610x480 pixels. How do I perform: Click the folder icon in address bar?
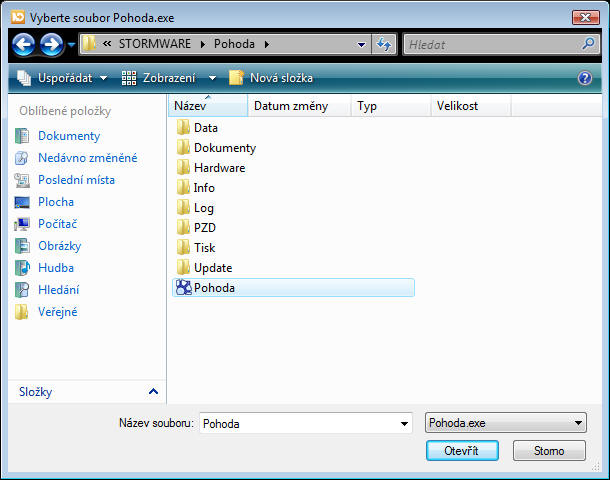(x=89, y=44)
